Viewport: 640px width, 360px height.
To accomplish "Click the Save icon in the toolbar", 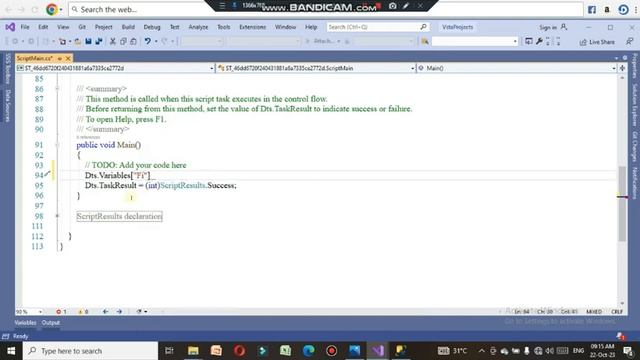I will (x=88, y=41).
